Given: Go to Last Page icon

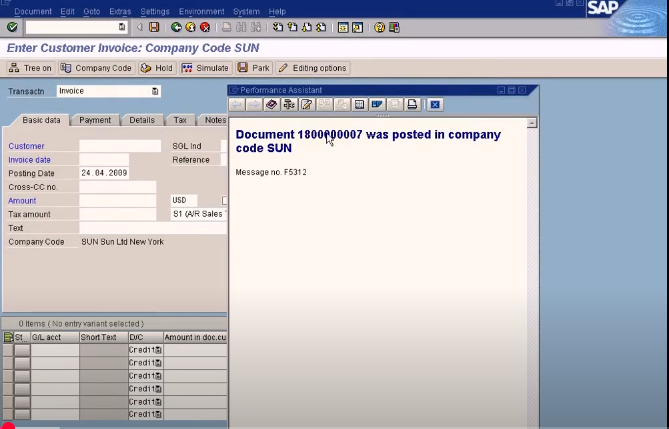Looking at the screenshot, I should [321, 27].
